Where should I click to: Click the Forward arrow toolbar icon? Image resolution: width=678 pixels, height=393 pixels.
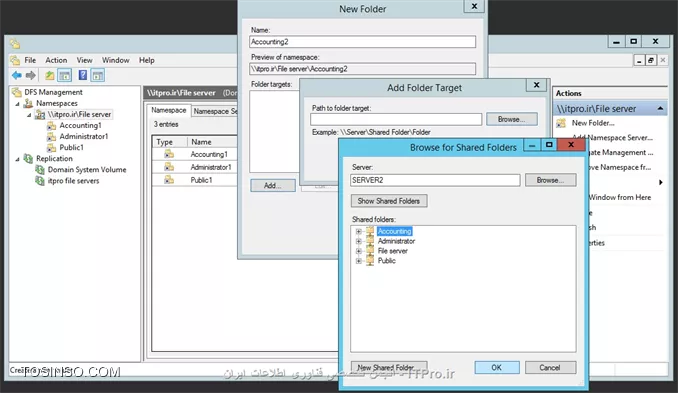click(x=30, y=76)
